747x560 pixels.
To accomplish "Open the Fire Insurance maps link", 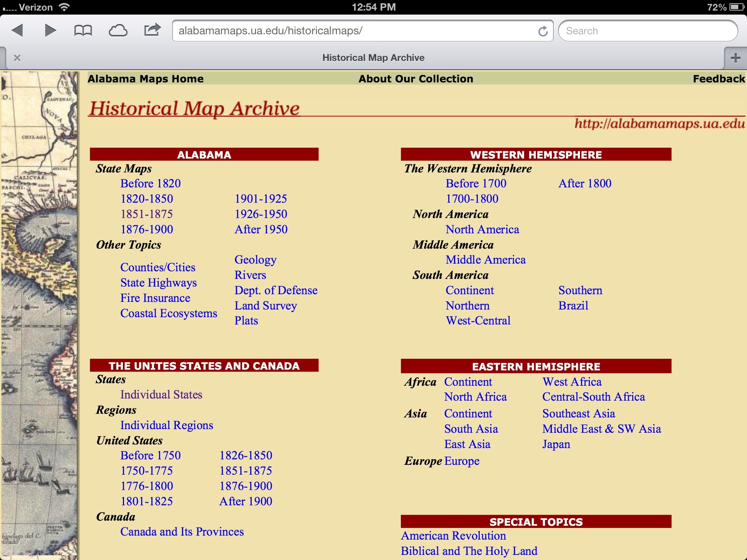I will point(155,298).
